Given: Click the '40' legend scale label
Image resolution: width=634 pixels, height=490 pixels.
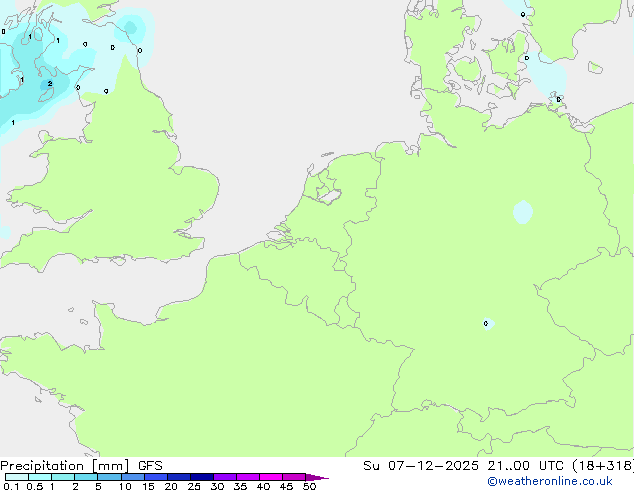Looking at the screenshot, I should click(263, 486).
